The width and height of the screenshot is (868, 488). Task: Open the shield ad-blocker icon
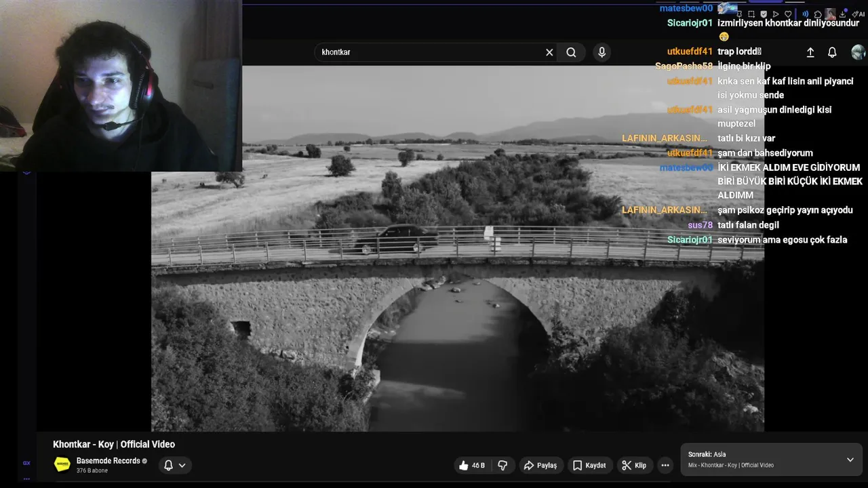[764, 14]
